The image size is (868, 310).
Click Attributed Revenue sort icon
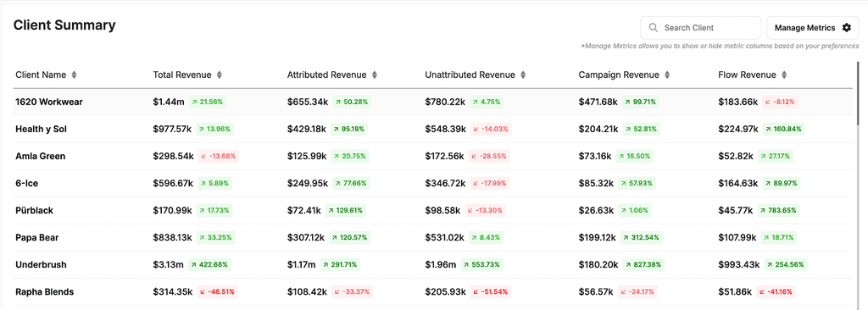(374, 75)
